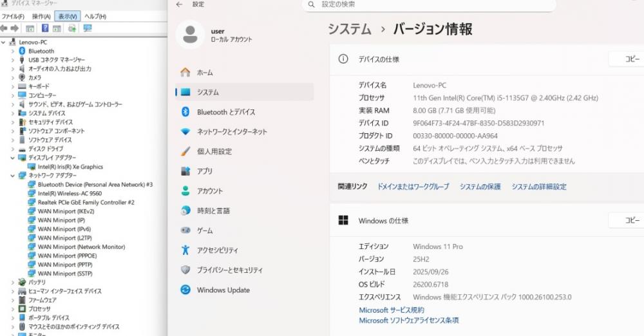The height and width of the screenshot is (336, 644).
Task: Click the デバイスの仕様 info icon
Action: pos(343,59)
